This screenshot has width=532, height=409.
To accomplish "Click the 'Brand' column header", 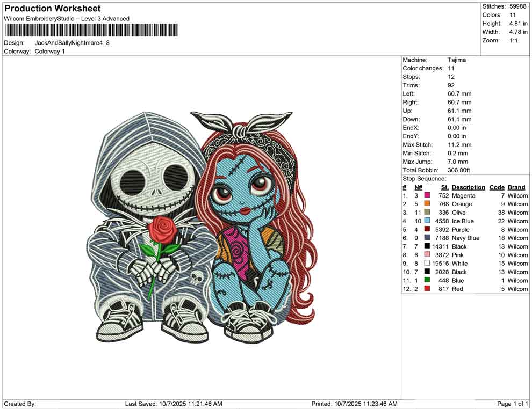I will 516,187.
